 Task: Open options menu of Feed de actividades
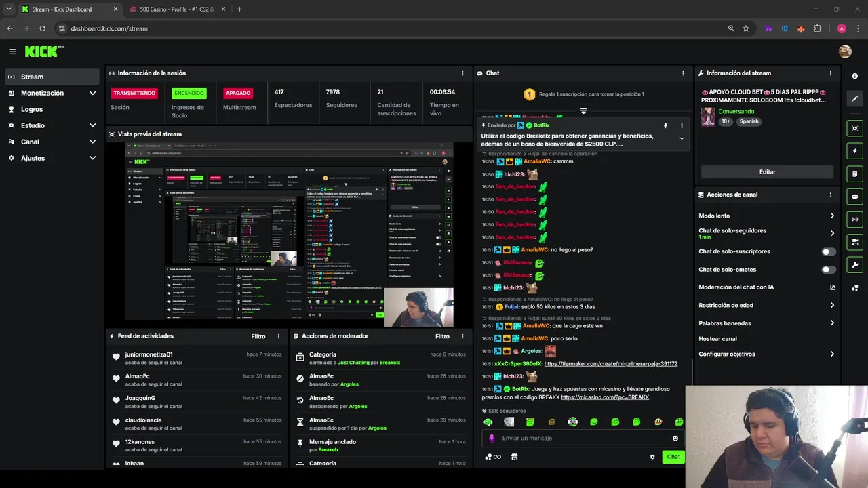(278, 336)
